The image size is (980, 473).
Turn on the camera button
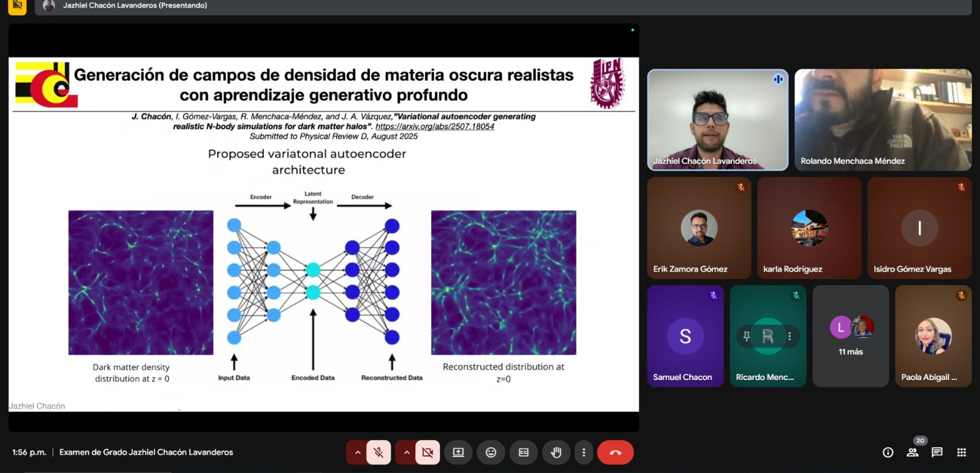(x=428, y=453)
